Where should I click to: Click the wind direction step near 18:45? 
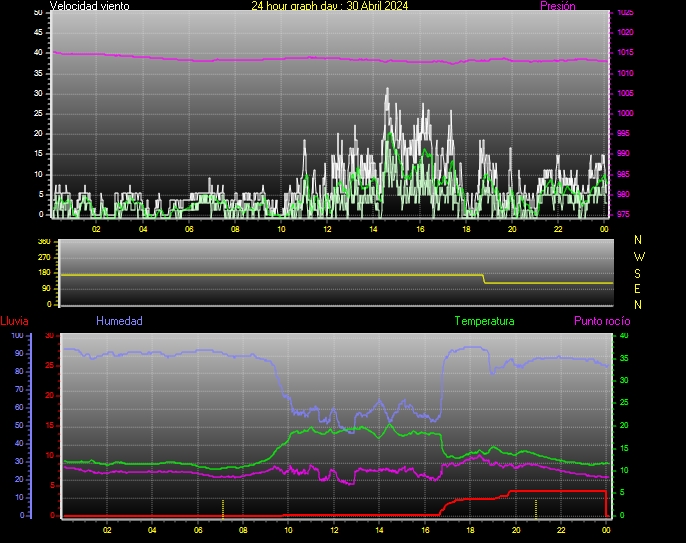(x=484, y=279)
